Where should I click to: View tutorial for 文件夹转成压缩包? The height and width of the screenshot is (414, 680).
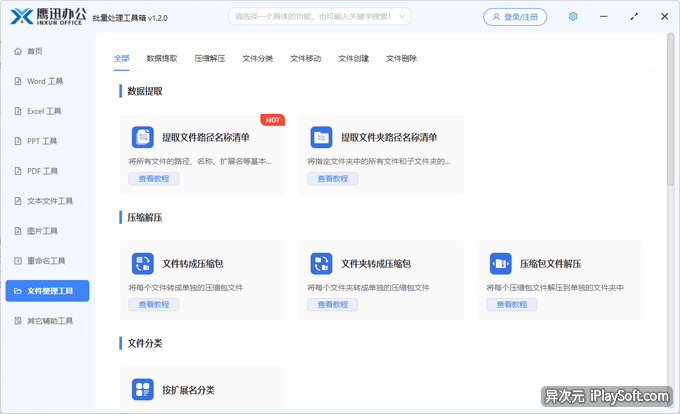click(x=333, y=305)
